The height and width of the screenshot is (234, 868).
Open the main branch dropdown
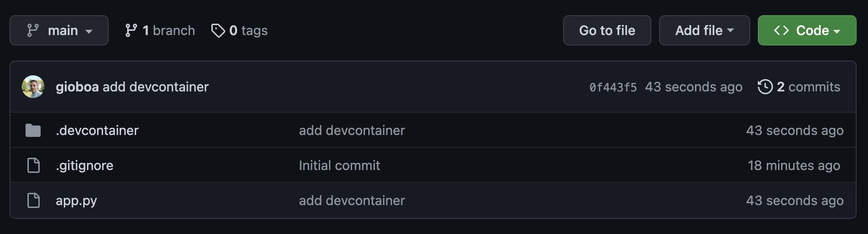coord(59,30)
